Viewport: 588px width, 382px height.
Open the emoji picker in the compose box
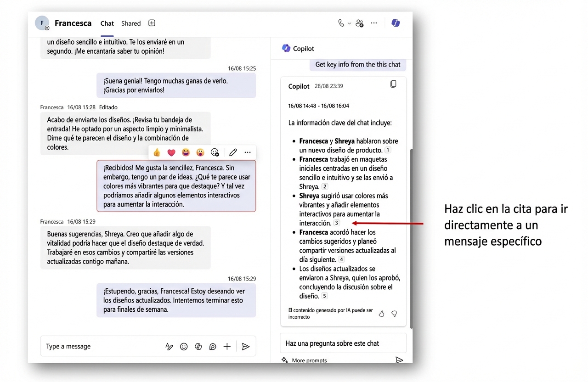pyautogui.click(x=184, y=346)
